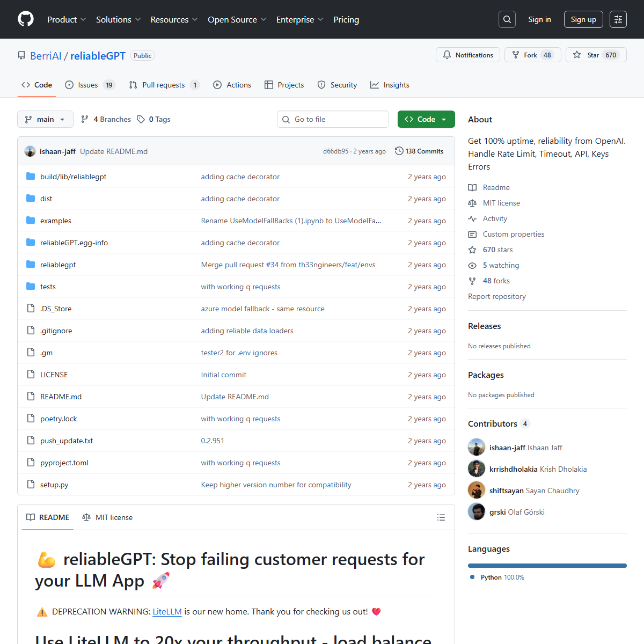Open the dist folder
This screenshot has height=644, width=644.
point(46,199)
